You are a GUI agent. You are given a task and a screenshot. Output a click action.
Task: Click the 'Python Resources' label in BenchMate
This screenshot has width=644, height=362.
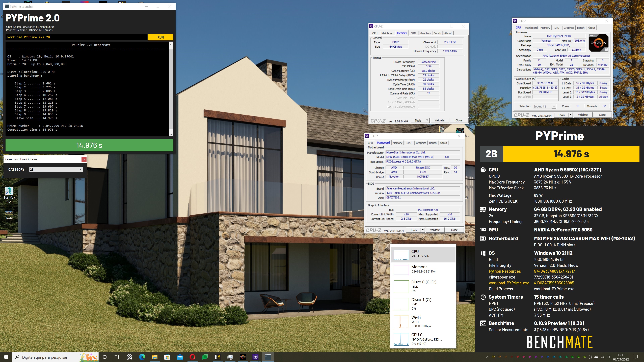pyautogui.click(x=505, y=271)
